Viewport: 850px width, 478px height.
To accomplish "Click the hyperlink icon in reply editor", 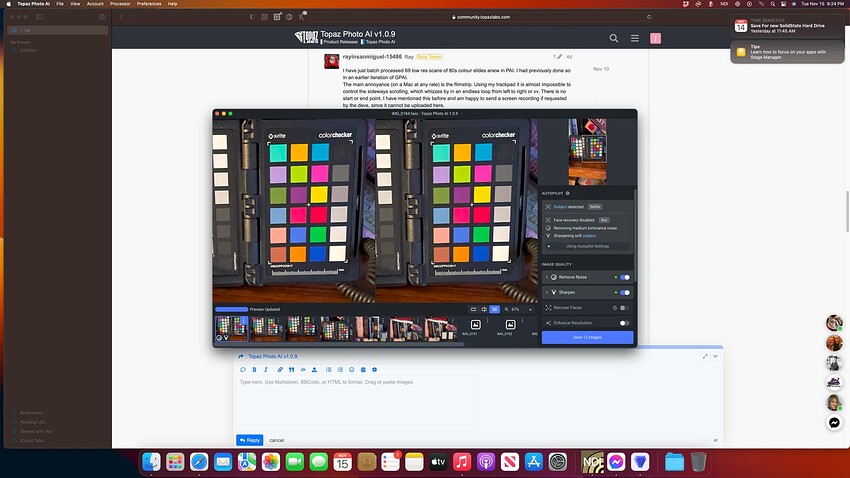I will click(x=280, y=370).
